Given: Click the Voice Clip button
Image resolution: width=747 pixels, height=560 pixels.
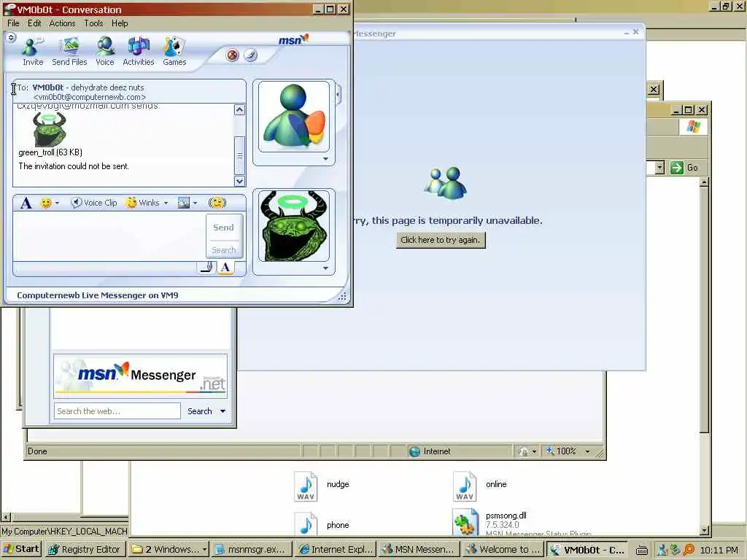Looking at the screenshot, I should click(x=94, y=203).
